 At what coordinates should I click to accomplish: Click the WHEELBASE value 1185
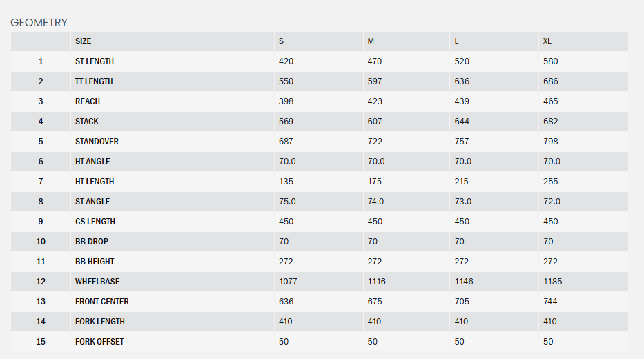point(553,282)
